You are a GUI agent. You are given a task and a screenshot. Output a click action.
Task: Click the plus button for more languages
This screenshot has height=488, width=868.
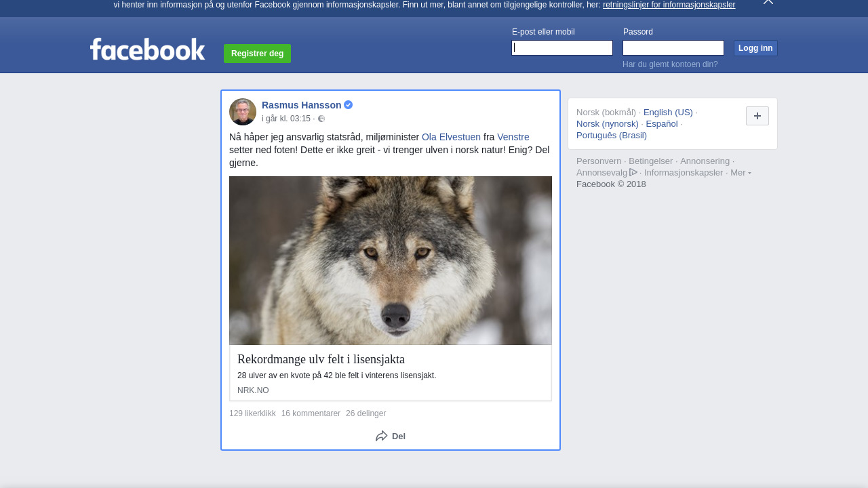[x=757, y=116]
